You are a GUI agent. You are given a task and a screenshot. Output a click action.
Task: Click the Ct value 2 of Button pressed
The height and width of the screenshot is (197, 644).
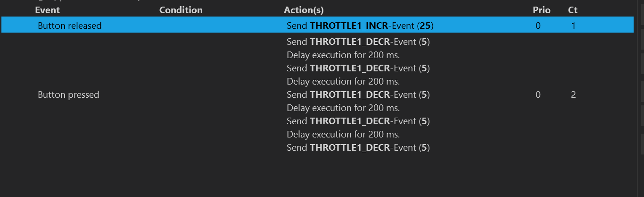[573, 94]
